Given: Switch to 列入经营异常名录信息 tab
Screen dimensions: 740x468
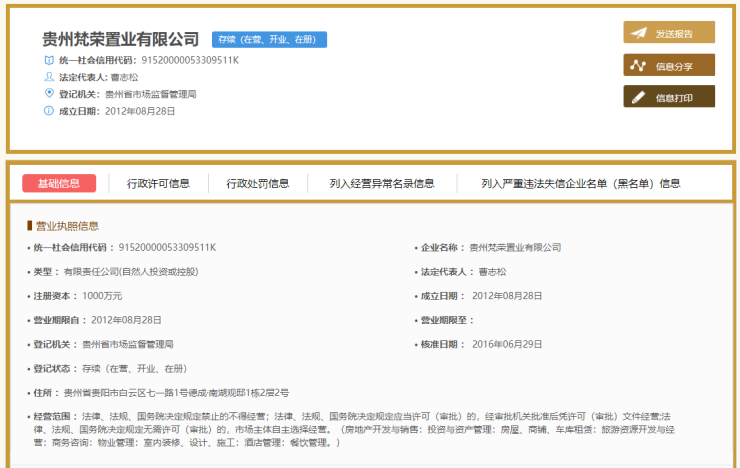Looking at the screenshot, I should pyautogui.click(x=382, y=184).
